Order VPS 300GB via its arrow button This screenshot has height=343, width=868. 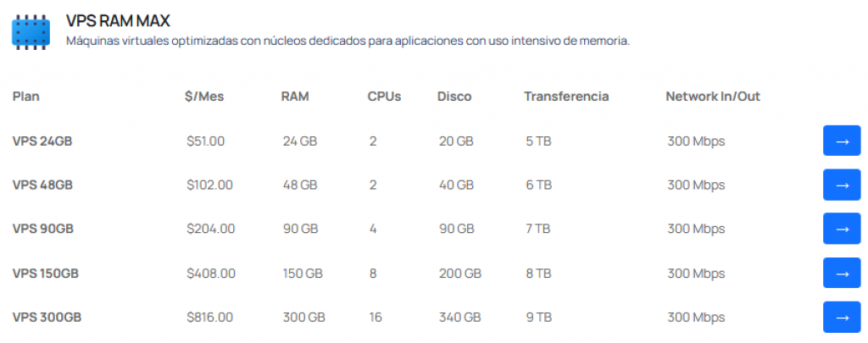point(842,317)
